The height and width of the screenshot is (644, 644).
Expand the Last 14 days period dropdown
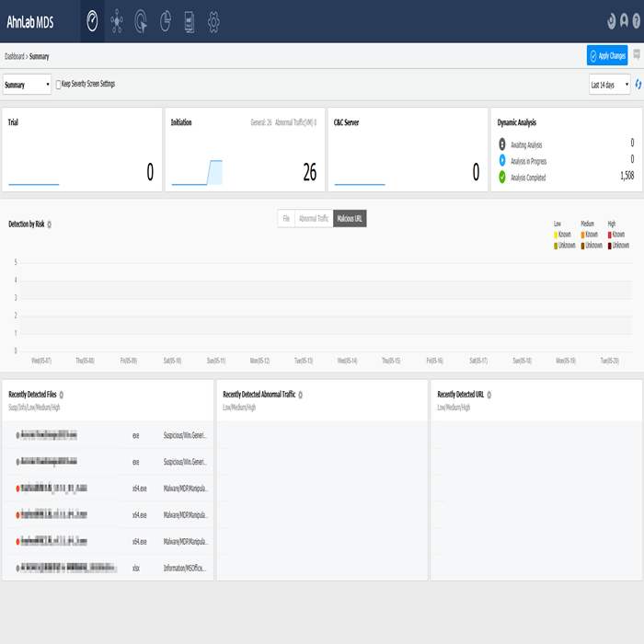tap(609, 85)
